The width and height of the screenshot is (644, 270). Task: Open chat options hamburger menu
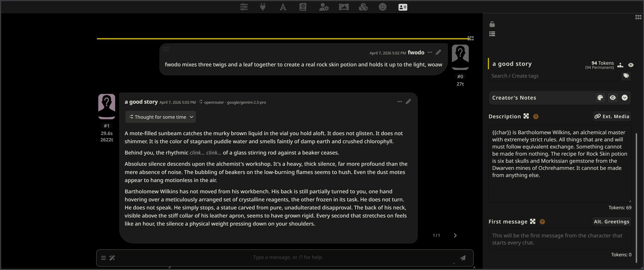tap(103, 258)
